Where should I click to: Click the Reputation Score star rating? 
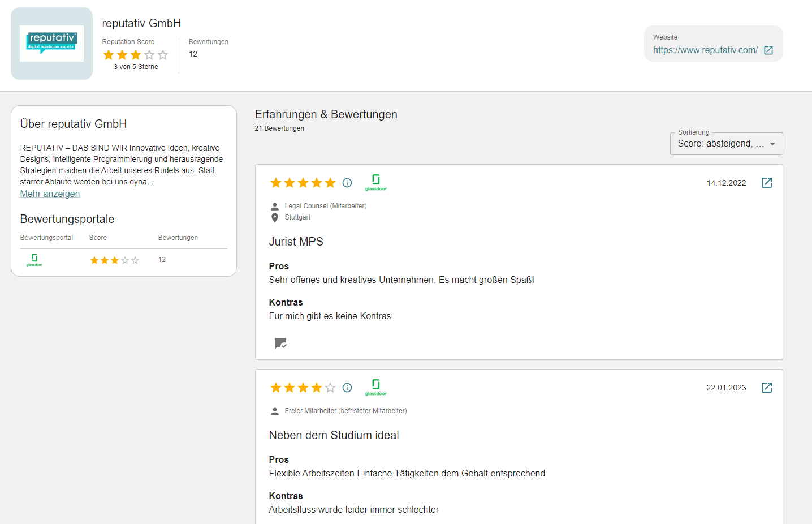tap(136, 55)
